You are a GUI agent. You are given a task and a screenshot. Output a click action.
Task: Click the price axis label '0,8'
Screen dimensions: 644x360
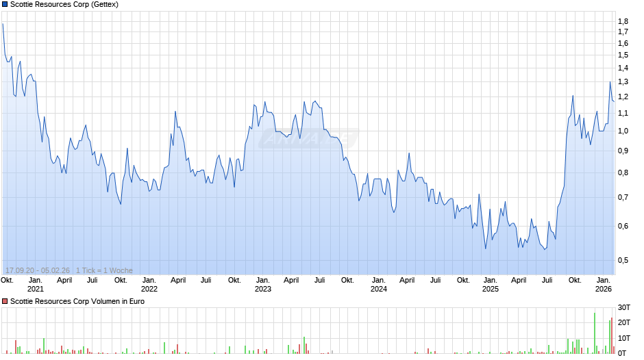(623, 173)
